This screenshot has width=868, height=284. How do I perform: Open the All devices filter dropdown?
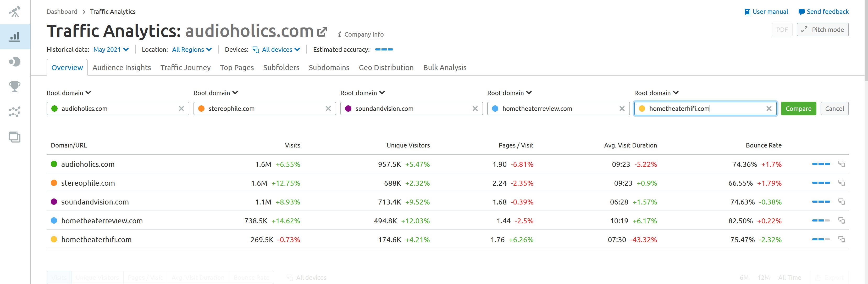pyautogui.click(x=276, y=49)
